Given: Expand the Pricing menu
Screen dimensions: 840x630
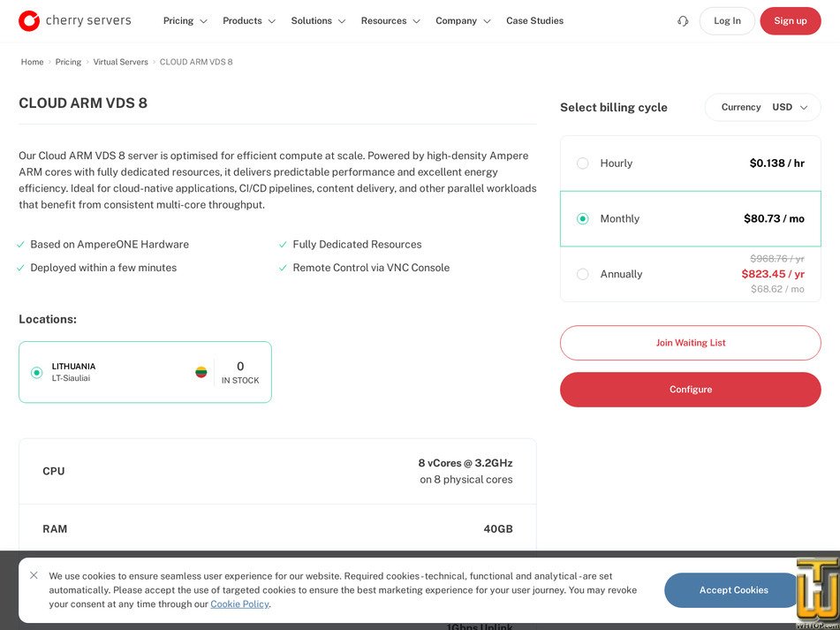Looking at the screenshot, I should coord(185,20).
